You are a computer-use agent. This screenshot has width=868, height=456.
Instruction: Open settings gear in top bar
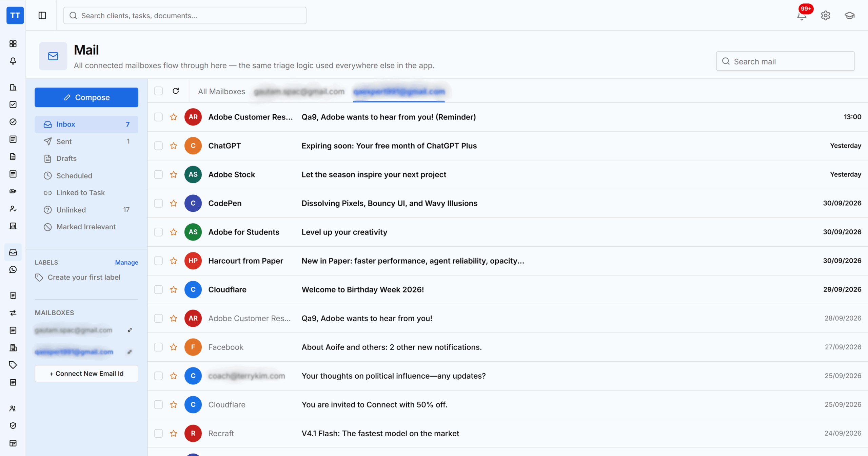coord(826,16)
